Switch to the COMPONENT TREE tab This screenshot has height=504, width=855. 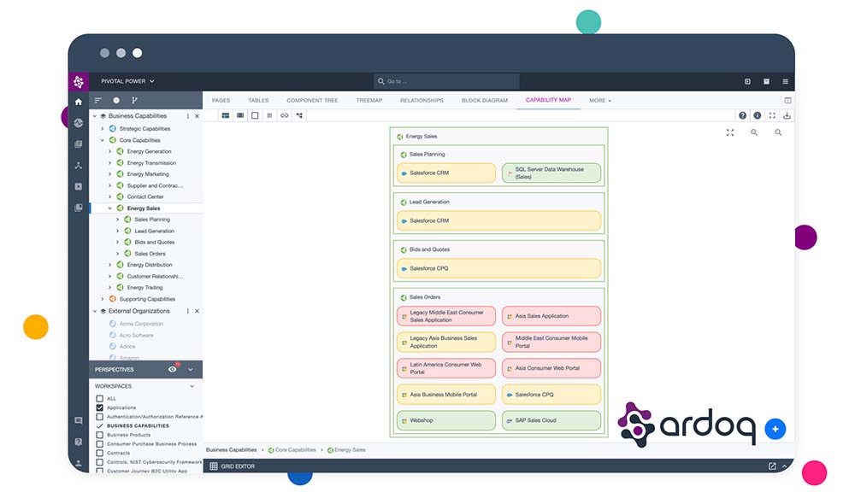312,101
